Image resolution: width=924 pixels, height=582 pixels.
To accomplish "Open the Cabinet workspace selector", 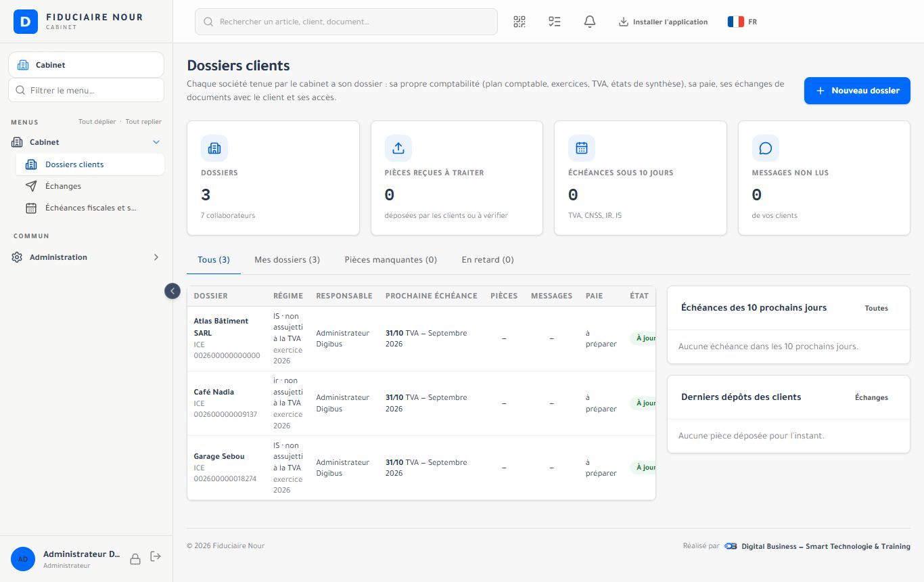I will (x=86, y=65).
